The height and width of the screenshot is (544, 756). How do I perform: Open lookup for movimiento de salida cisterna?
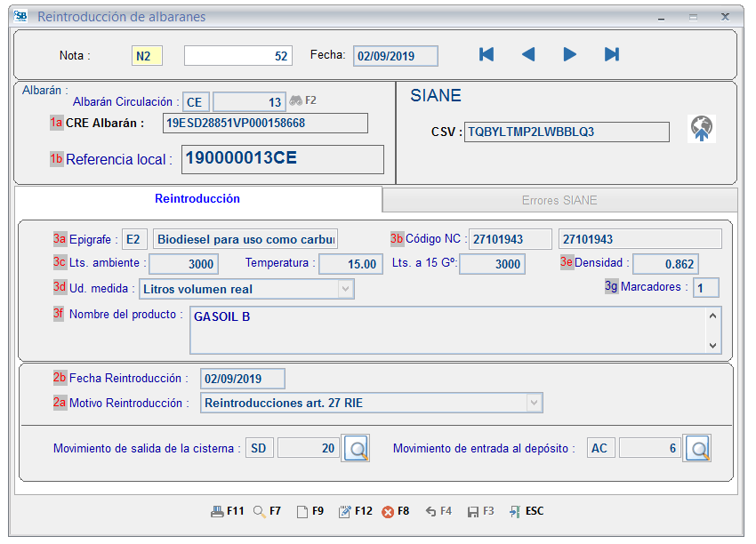pos(357,449)
